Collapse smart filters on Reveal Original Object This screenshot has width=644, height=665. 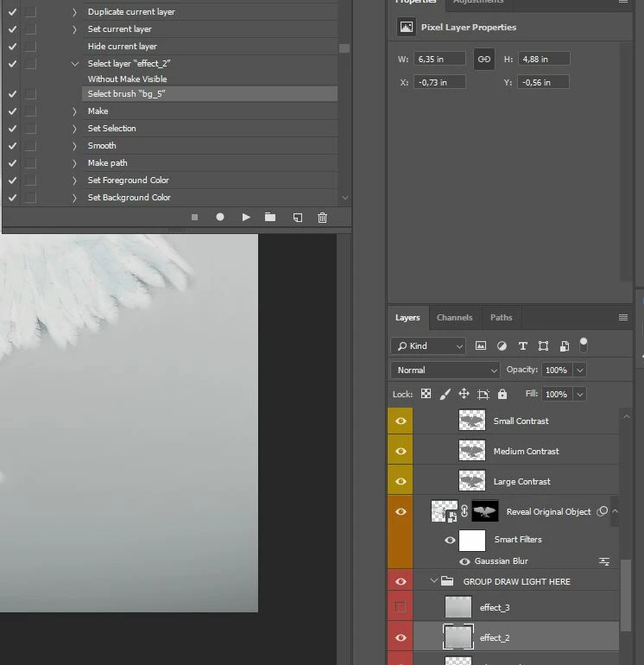coord(615,511)
